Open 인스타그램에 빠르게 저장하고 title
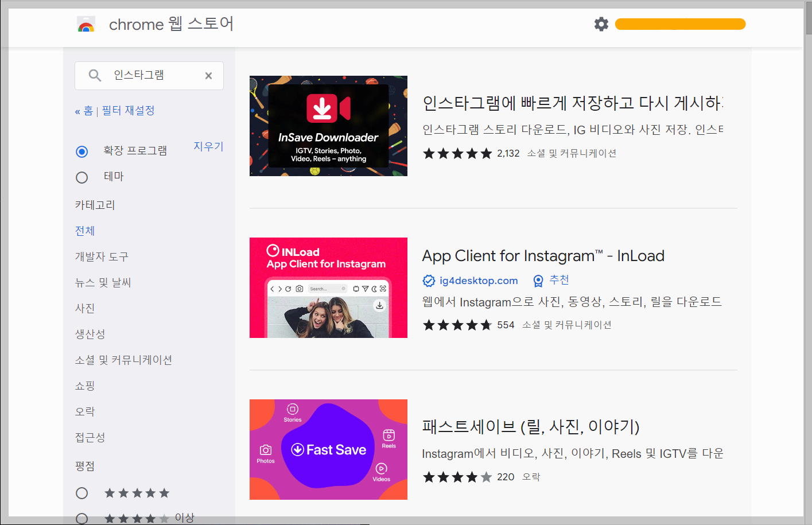 (573, 103)
